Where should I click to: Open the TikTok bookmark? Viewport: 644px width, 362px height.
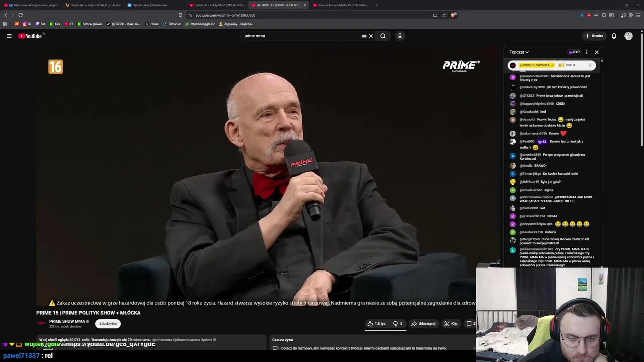(x=124, y=24)
